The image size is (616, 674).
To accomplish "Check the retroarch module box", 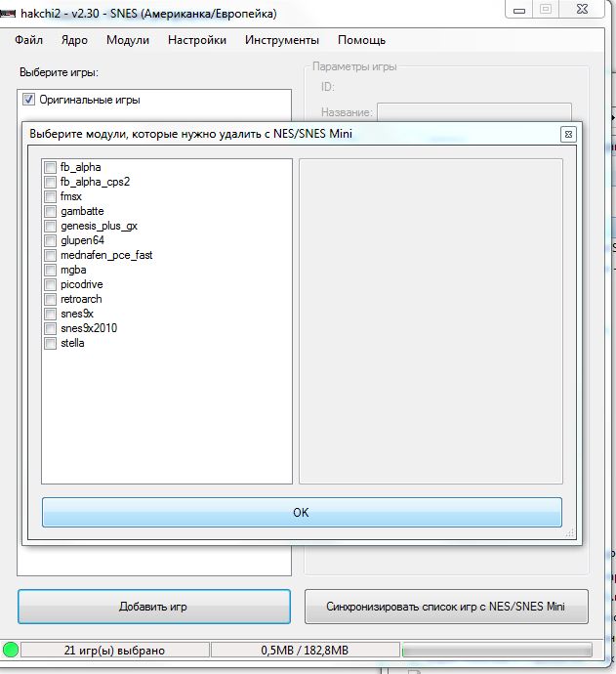I will point(50,299).
